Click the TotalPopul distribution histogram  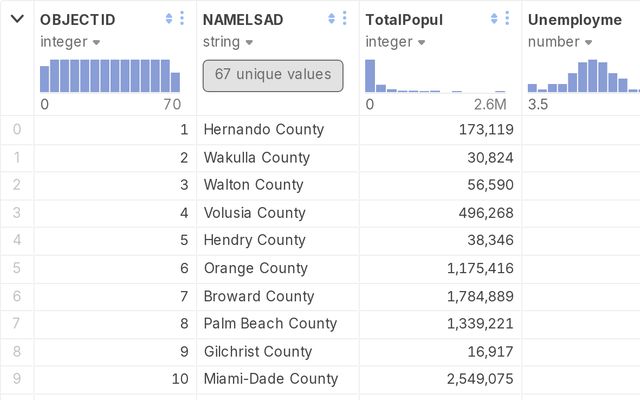(435, 76)
